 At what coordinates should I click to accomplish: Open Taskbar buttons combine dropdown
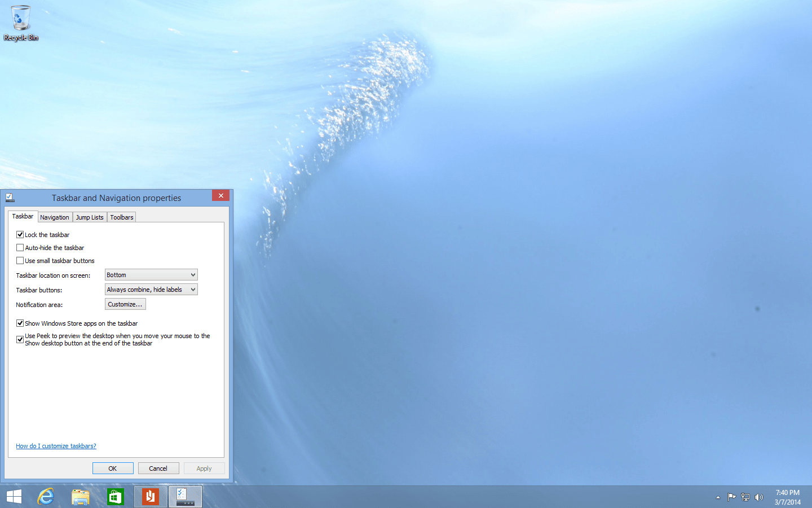point(151,290)
